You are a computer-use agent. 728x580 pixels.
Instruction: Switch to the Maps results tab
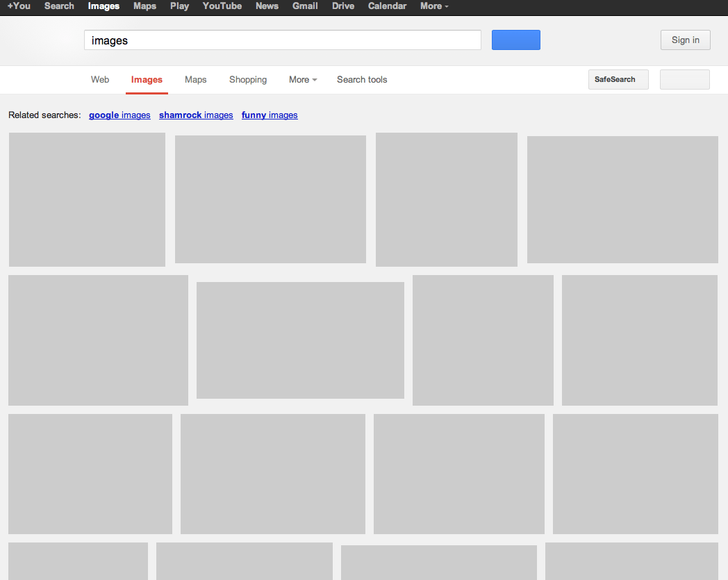click(195, 79)
